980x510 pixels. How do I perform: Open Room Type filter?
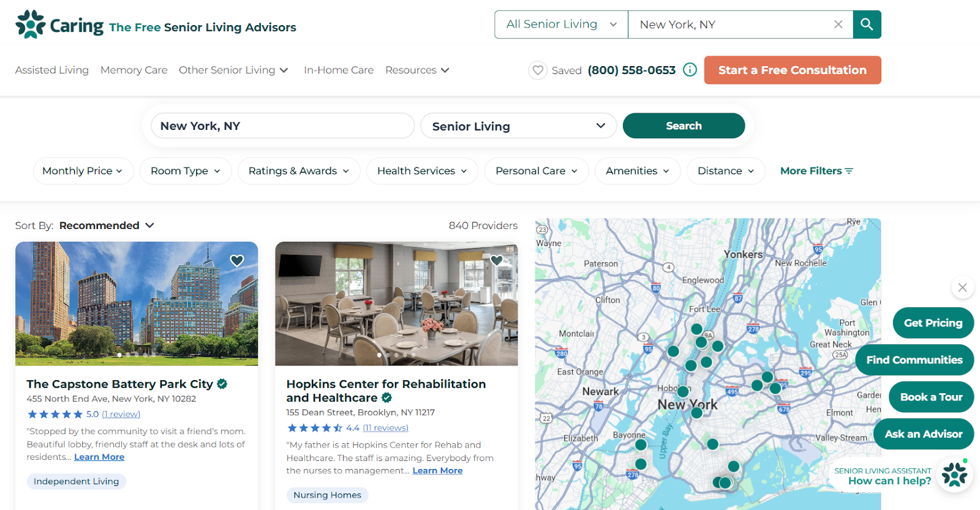[186, 171]
